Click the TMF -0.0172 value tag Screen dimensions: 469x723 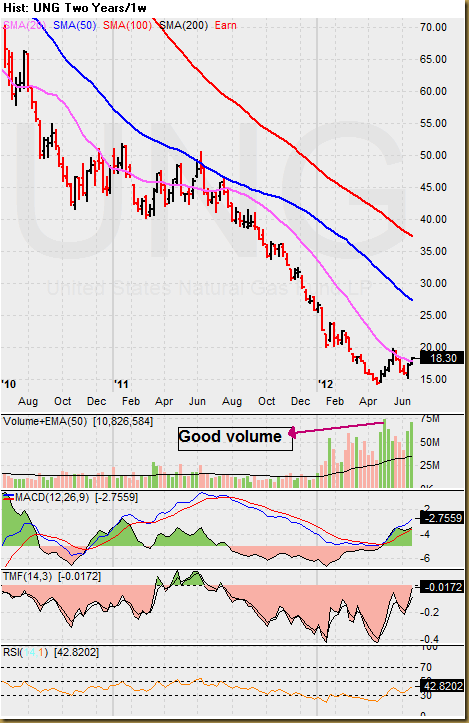[442, 587]
